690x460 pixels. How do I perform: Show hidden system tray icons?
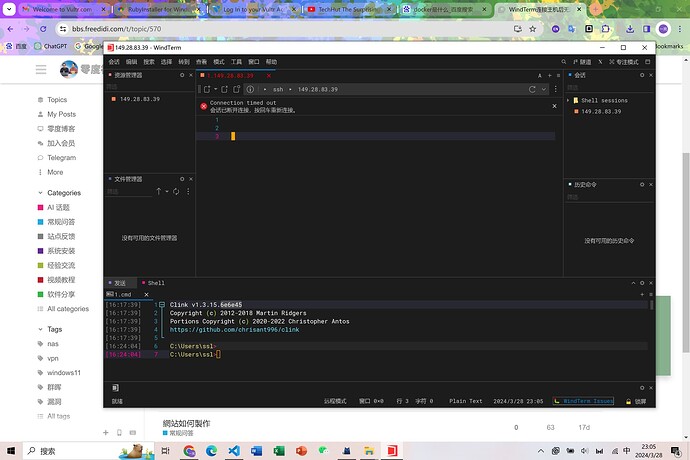coord(541,451)
